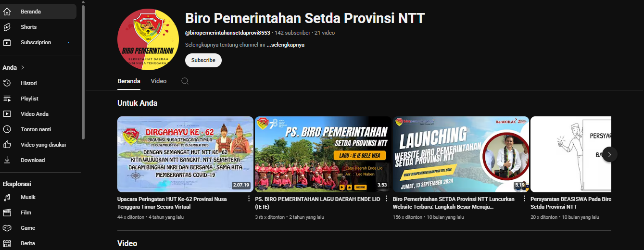Open the Game controller icon
The image size is (644, 250).
pyautogui.click(x=7, y=228)
